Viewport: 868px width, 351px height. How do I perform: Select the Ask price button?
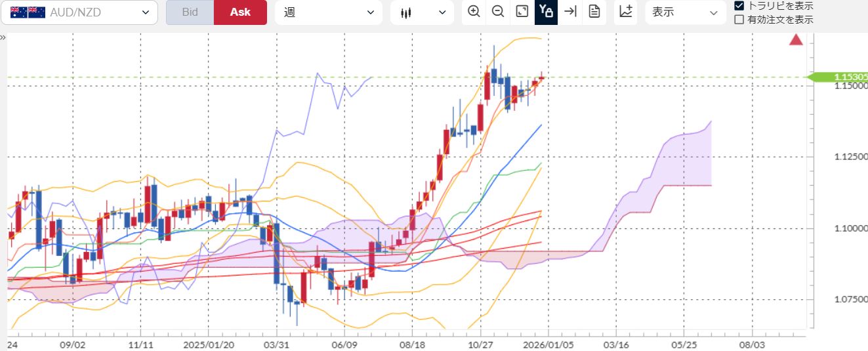[240, 12]
